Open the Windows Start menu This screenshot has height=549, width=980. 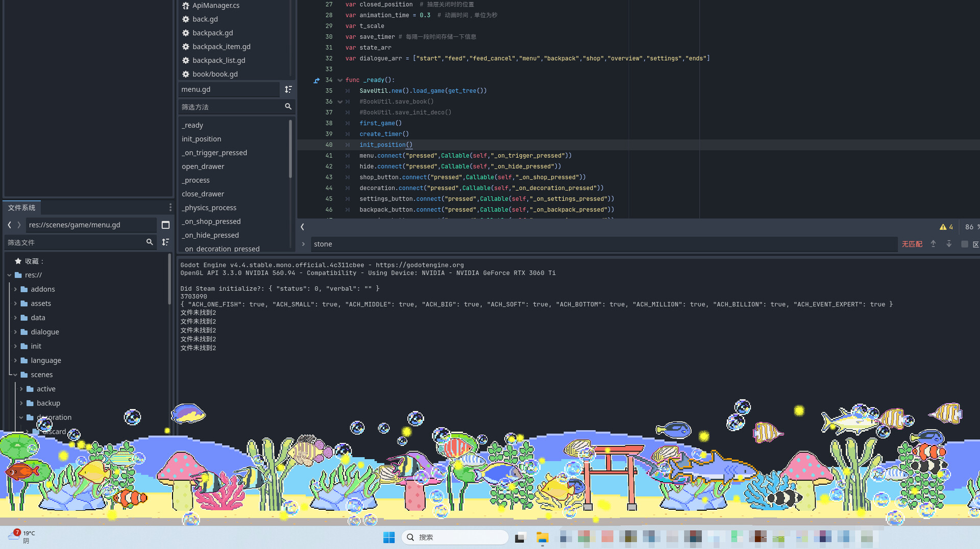(388, 537)
